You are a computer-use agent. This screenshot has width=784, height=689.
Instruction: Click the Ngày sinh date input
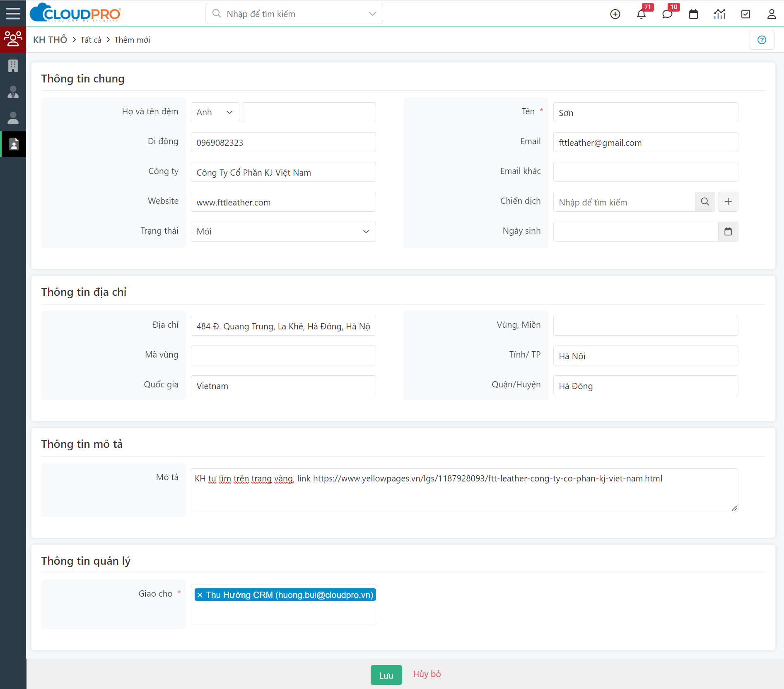[636, 232]
